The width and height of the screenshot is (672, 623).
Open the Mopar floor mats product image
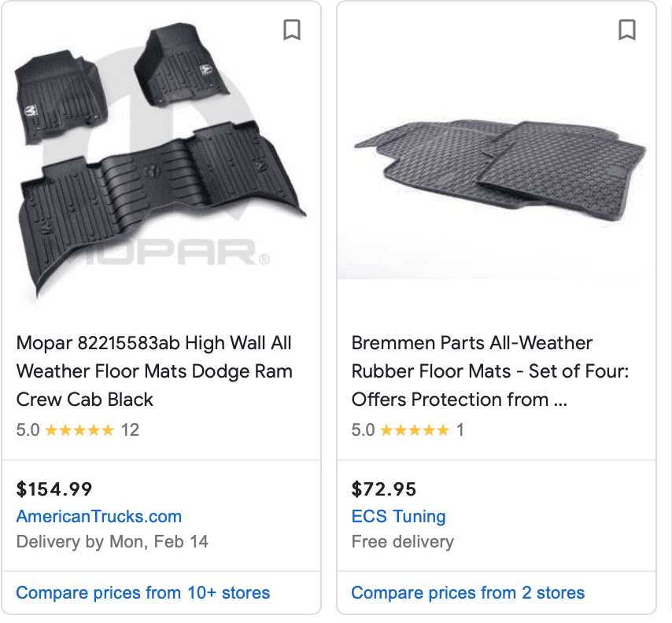pos(161,160)
